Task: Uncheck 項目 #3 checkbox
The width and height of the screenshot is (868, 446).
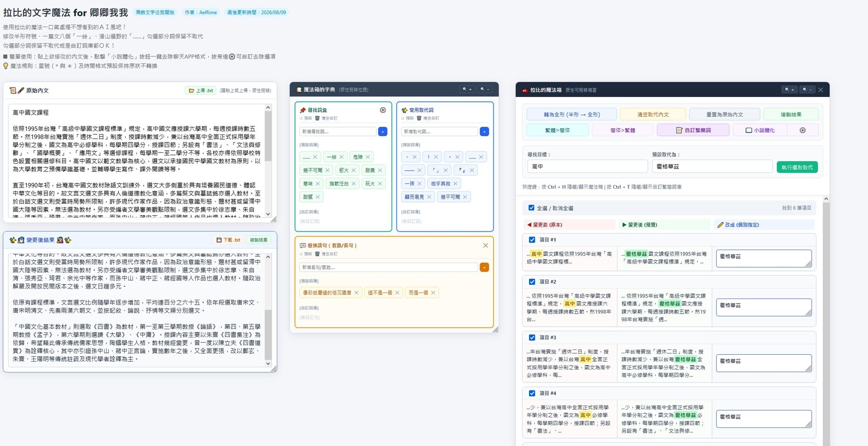Action: [x=532, y=337]
